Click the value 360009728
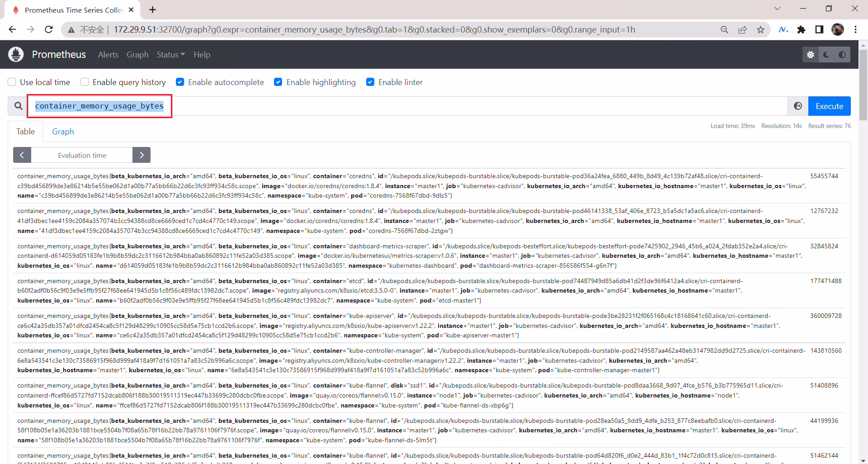Screen dimensions: 868x464 pyautogui.click(x=826, y=316)
